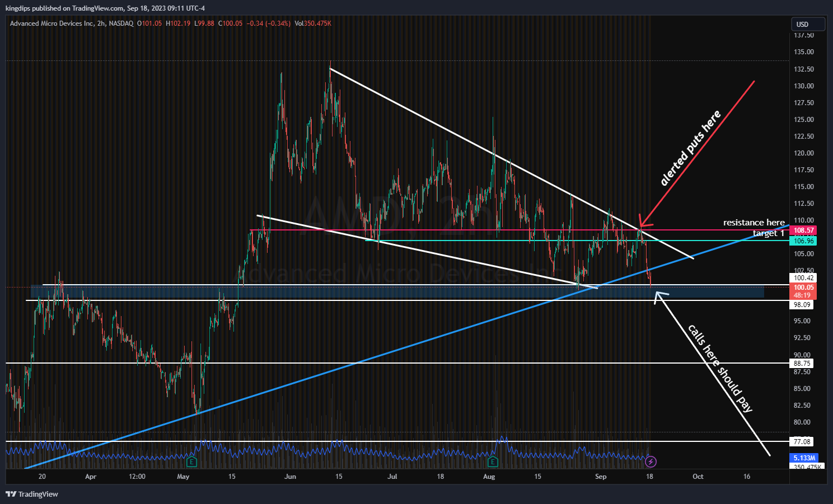This screenshot has width=833, height=504.
Task: Click the Oct label on time axis
Action: tap(698, 477)
